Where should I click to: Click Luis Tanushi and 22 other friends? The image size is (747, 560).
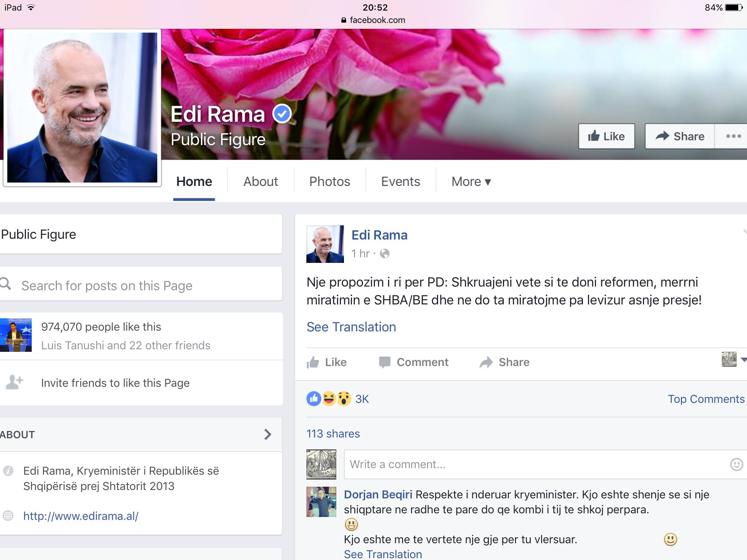point(126,345)
